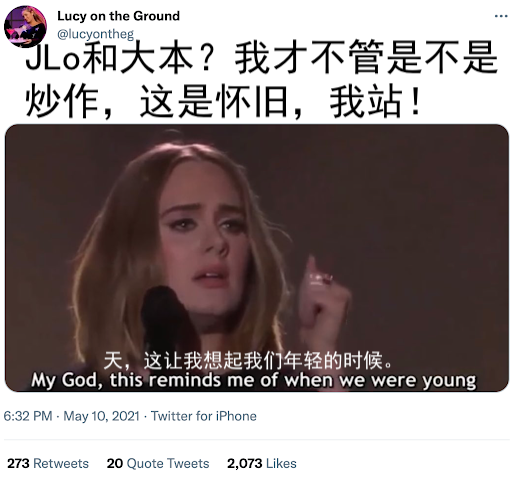Select the tweet's first line starting with JLo
This screenshot has height=480, width=512.
point(262,57)
